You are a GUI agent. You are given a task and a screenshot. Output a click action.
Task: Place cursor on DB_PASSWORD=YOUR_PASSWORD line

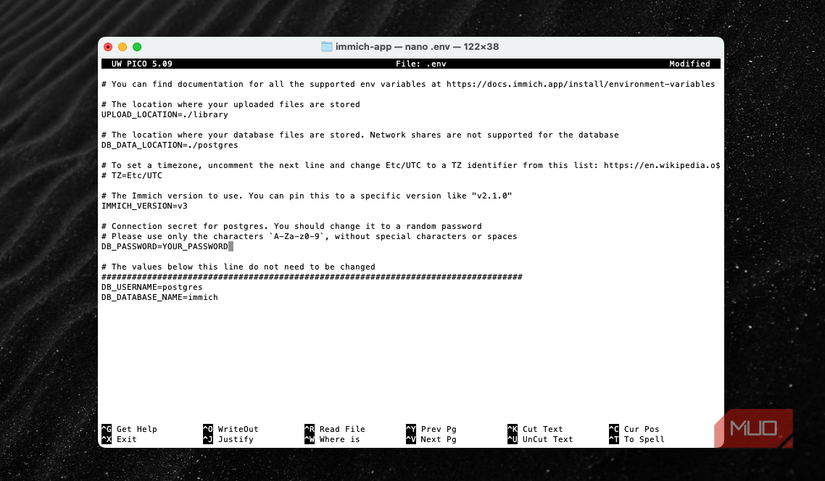click(165, 246)
